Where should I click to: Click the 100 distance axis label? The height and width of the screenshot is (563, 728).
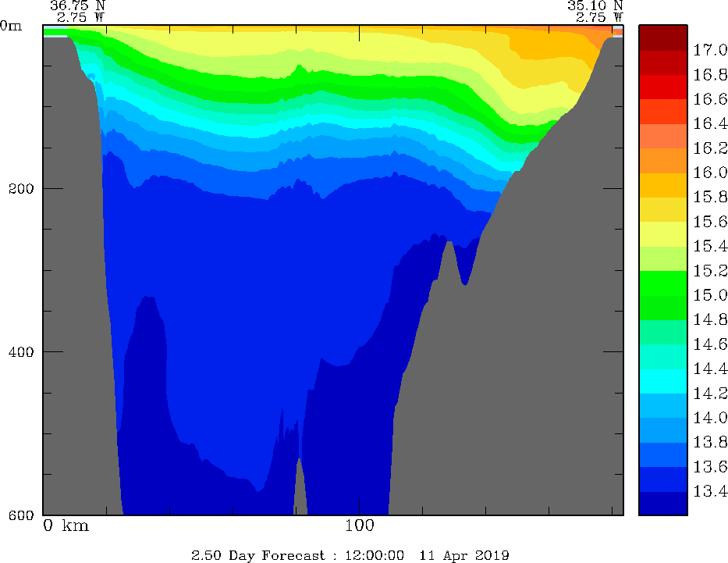point(360,526)
